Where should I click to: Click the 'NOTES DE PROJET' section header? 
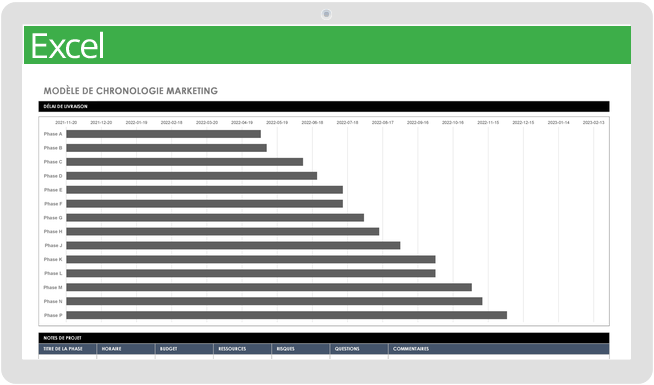pyautogui.click(x=324, y=338)
